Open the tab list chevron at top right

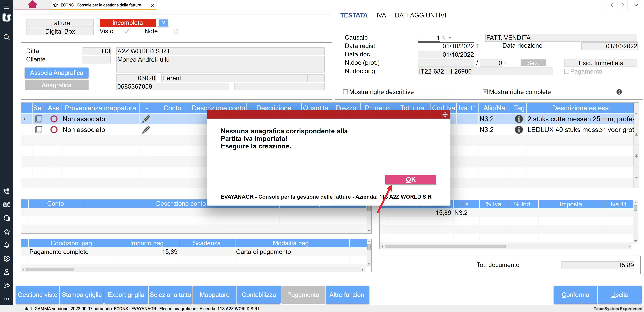(635, 5)
